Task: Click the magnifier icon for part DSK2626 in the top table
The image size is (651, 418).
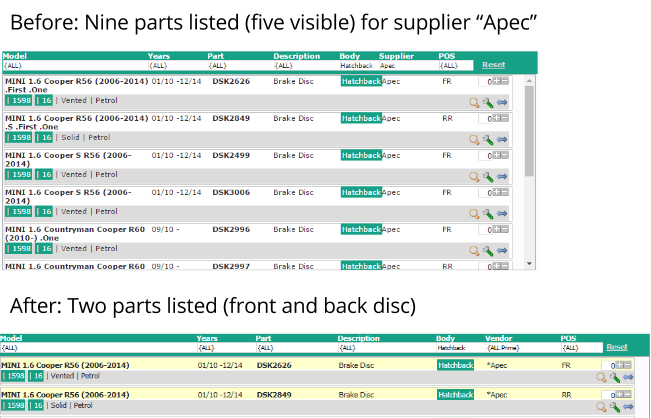Action: 475,102
